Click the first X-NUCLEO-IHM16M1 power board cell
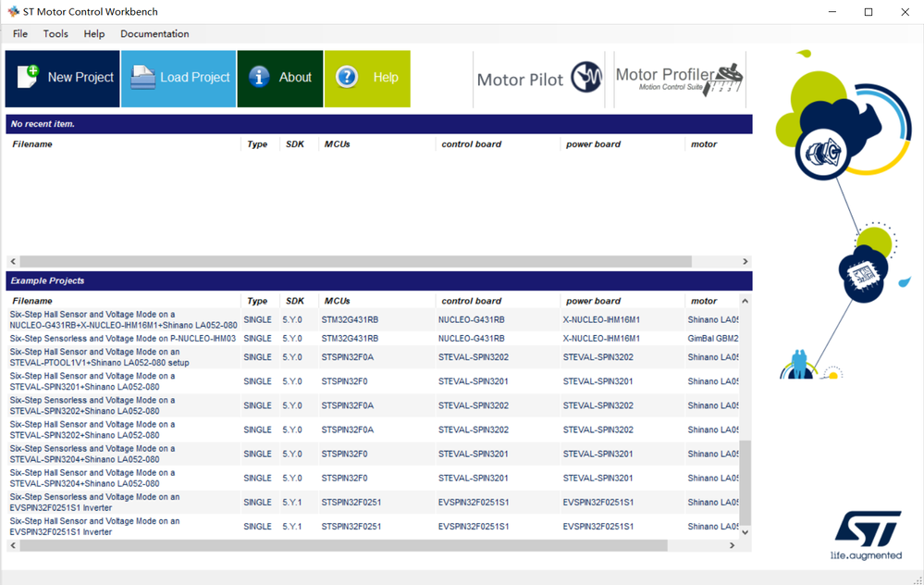The width and height of the screenshot is (924, 585). 601,319
